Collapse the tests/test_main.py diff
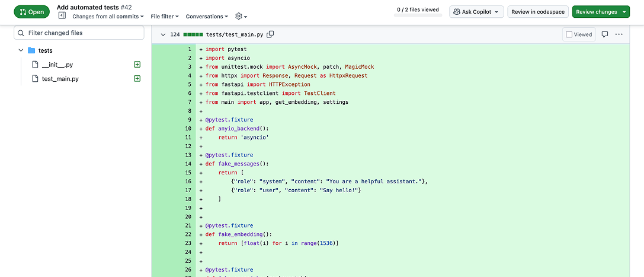644x277 pixels. [x=162, y=34]
